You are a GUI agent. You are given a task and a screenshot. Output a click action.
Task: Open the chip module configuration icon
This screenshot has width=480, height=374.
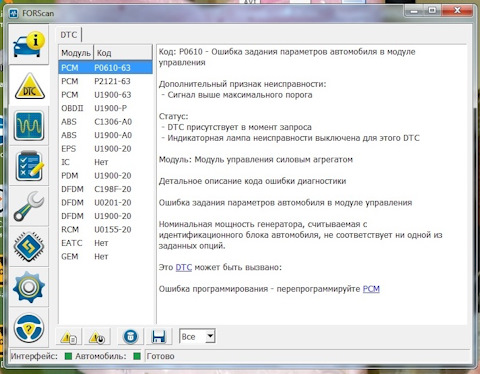click(29, 247)
